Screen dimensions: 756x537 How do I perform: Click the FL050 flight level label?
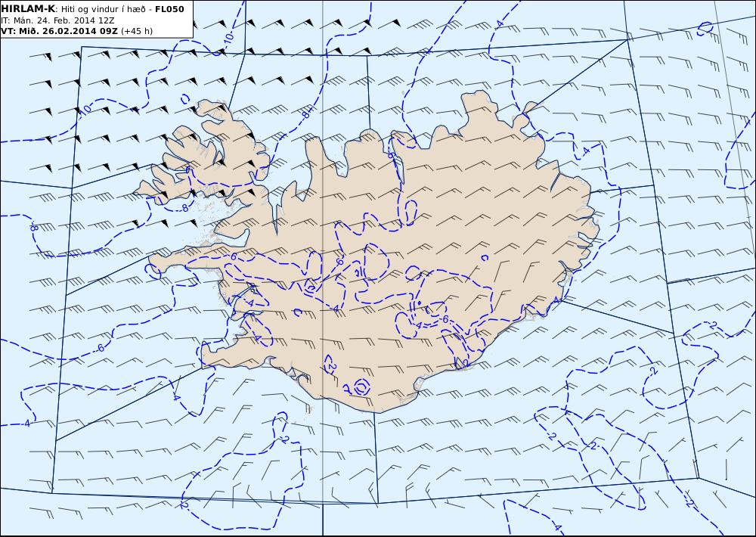[x=169, y=9]
